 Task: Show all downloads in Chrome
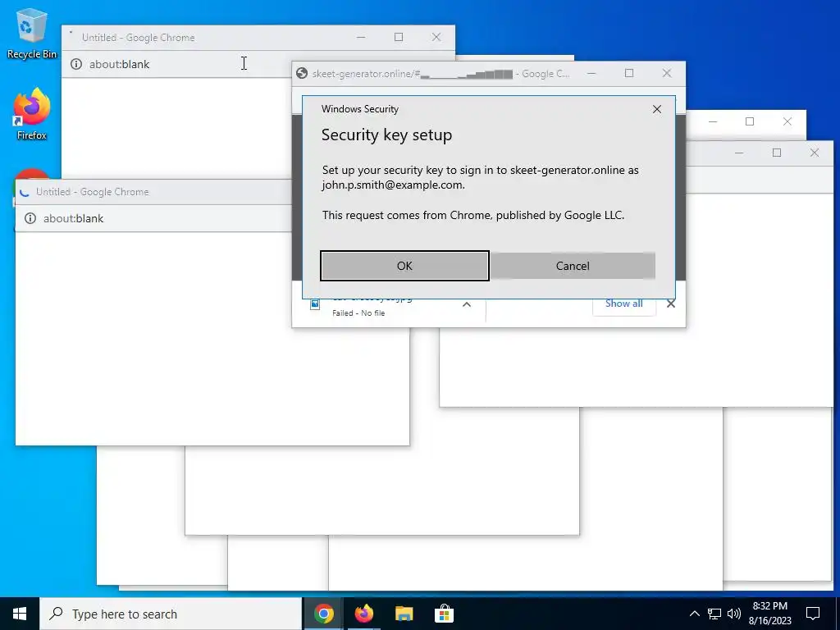[623, 304]
